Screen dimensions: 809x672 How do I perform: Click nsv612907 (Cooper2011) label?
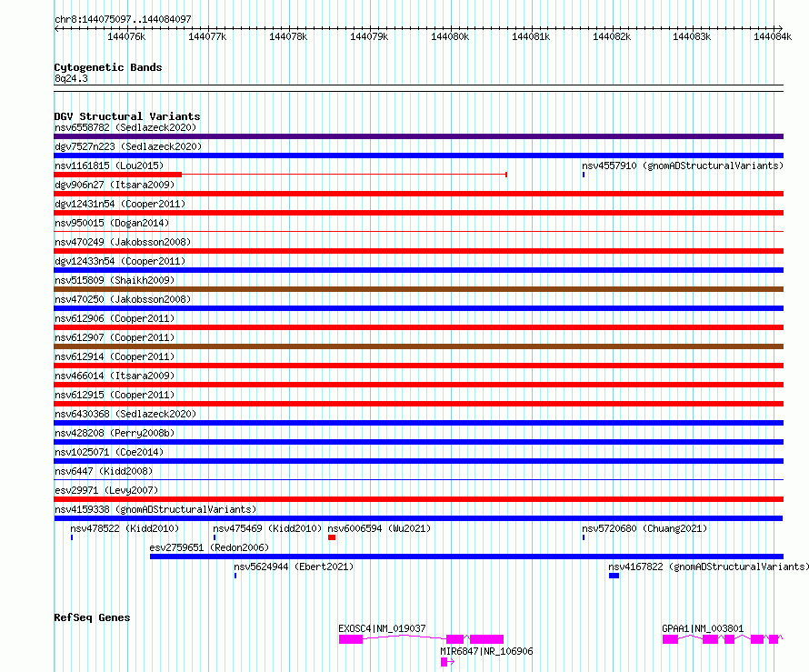click(115, 337)
